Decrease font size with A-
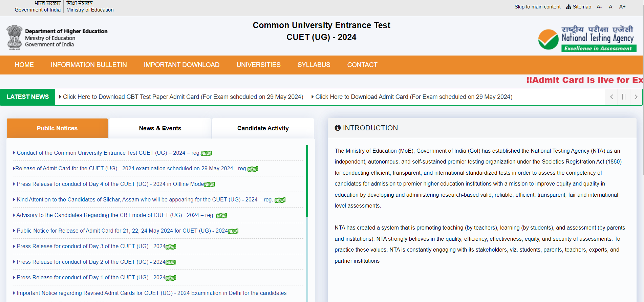 599,7
